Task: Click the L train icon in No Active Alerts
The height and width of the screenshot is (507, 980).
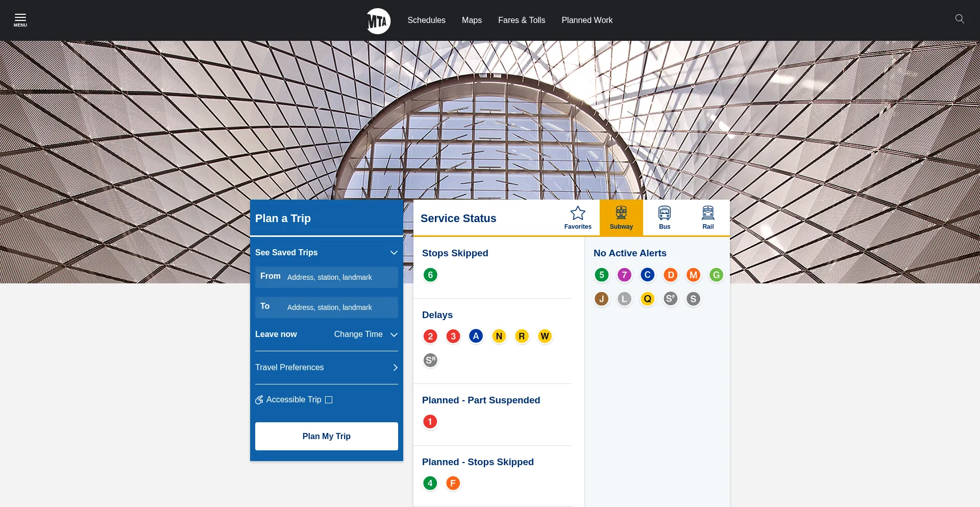Action: [625, 299]
